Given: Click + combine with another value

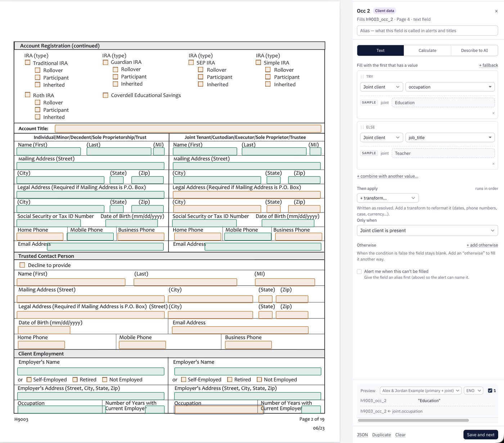Looking at the screenshot, I should tap(387, 176).
